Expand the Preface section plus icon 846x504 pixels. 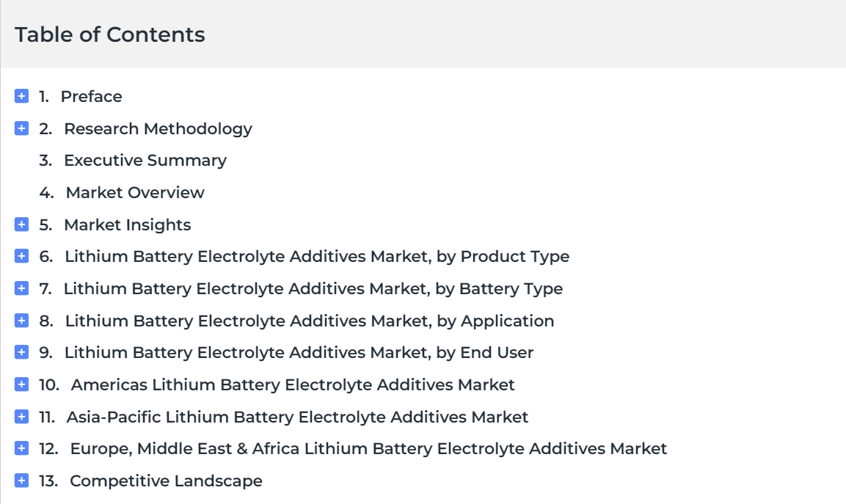click(x=21, y=96)
